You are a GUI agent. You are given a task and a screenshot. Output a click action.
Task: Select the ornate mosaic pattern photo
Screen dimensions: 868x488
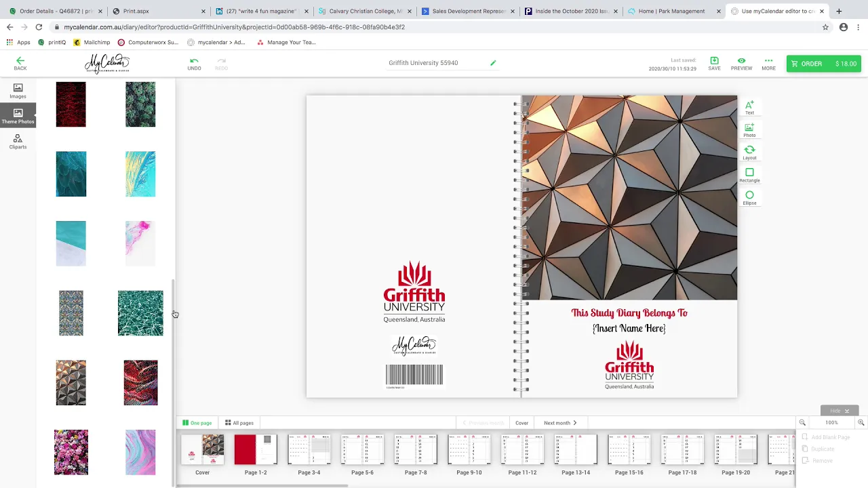71,313
